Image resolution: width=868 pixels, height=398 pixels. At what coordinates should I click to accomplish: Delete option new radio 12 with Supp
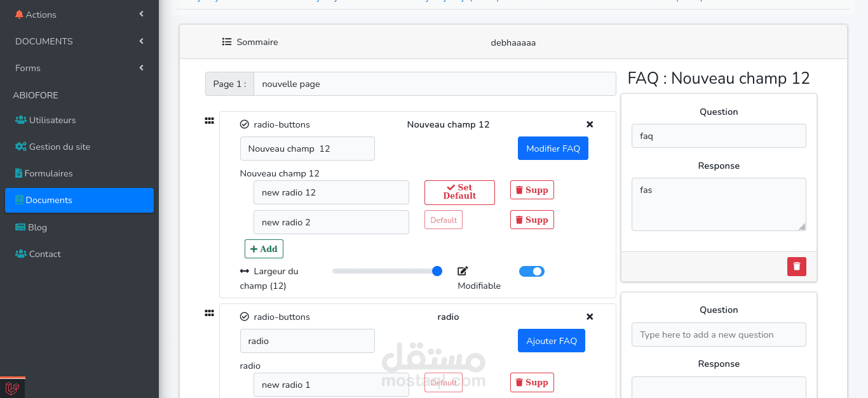532,190
